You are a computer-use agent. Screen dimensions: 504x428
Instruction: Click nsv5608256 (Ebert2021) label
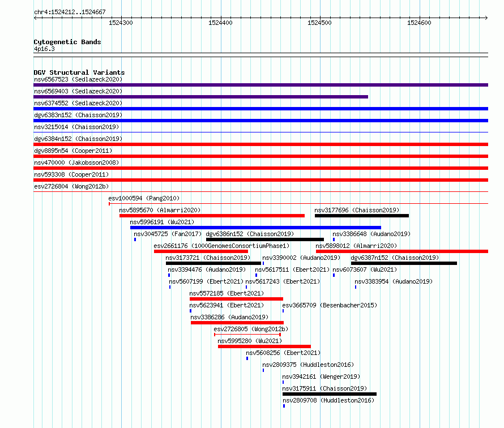(283, 353)
